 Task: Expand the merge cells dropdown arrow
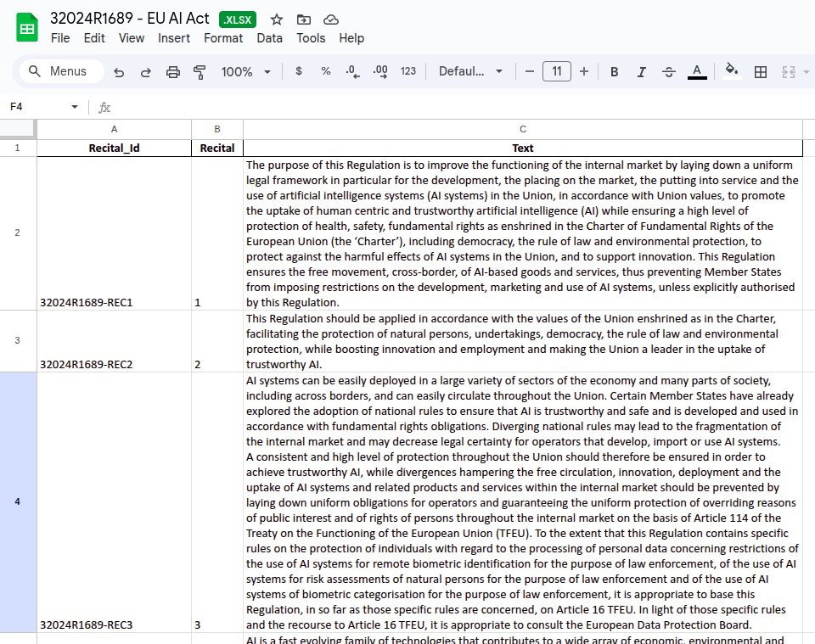tap(807, 71)
